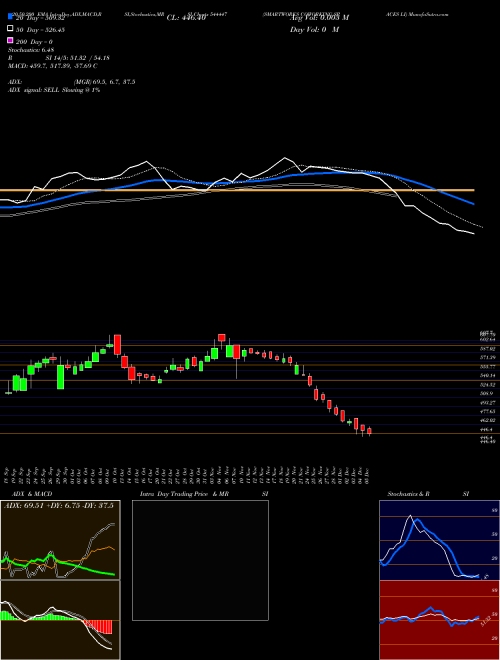Click the 462.02 price axis label
500x660 pixels.
click(x=488, y=420)
